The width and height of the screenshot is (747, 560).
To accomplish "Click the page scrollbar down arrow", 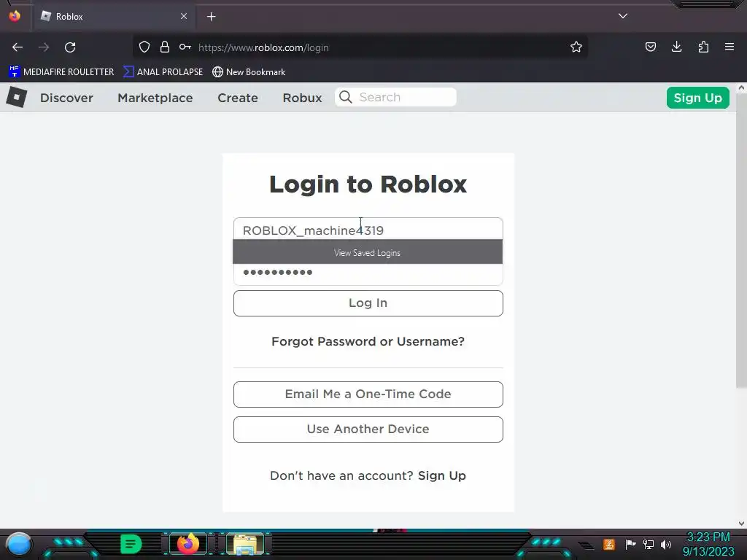I will (x=741, y=524).
